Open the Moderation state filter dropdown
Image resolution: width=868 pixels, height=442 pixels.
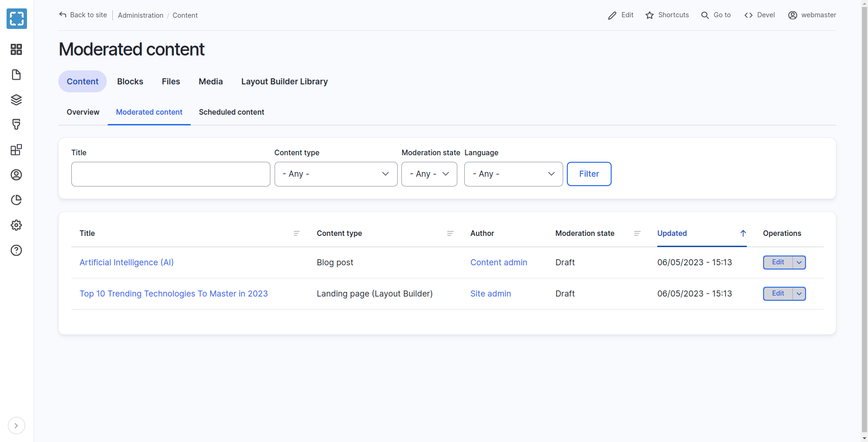(x=429, y=174)
